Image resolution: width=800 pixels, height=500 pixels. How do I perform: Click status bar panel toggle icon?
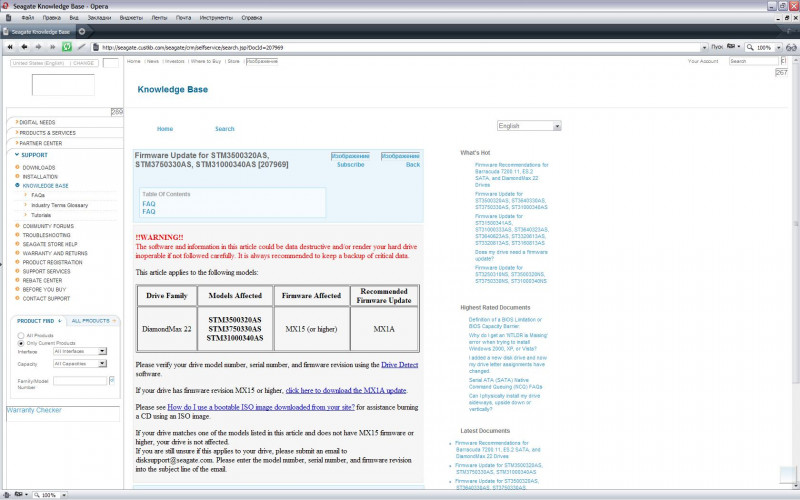[7, 495]
